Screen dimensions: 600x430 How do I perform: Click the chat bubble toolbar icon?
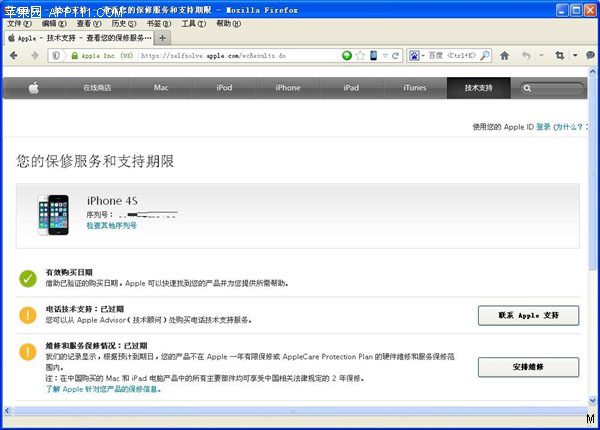[590, 55]
